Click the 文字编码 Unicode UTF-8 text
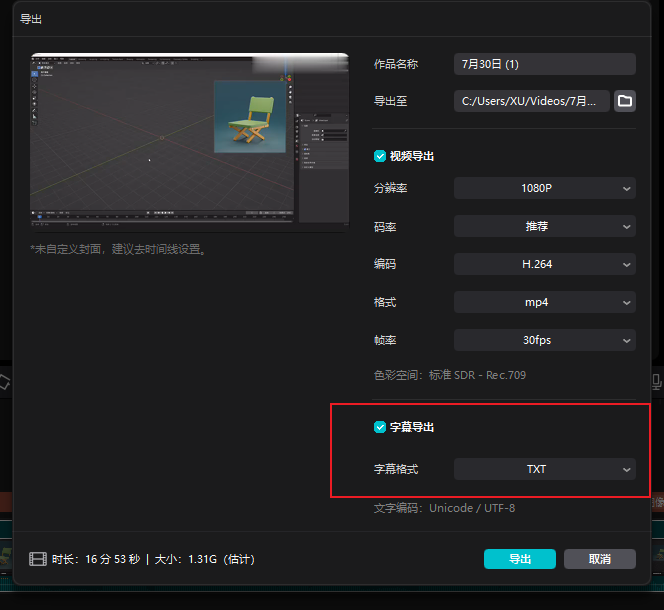This screenshot has width=664, height=610. [x=444, y=508]
